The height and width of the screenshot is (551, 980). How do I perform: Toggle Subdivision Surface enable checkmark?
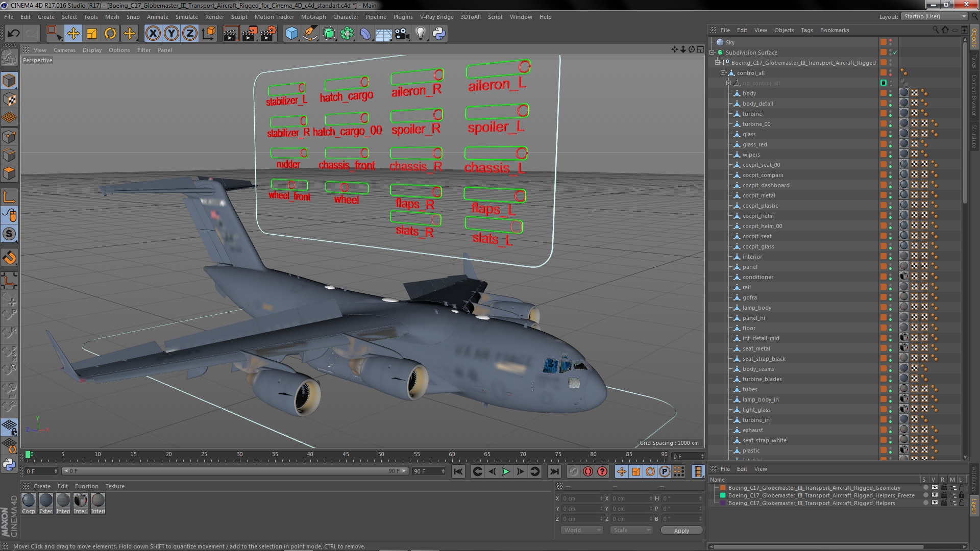coord(895,53)
